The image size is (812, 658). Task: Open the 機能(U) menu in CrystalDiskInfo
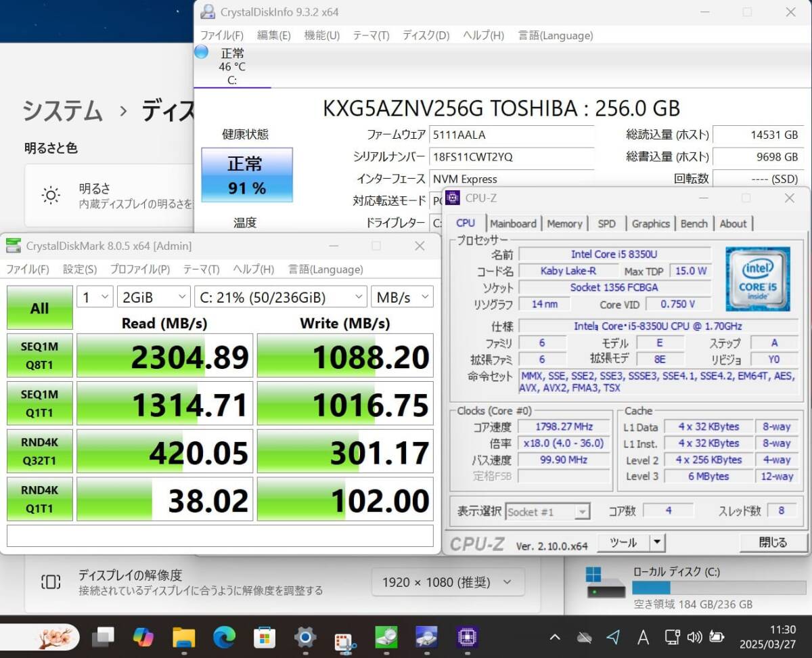pyautogui.click(x=321, y=35)
